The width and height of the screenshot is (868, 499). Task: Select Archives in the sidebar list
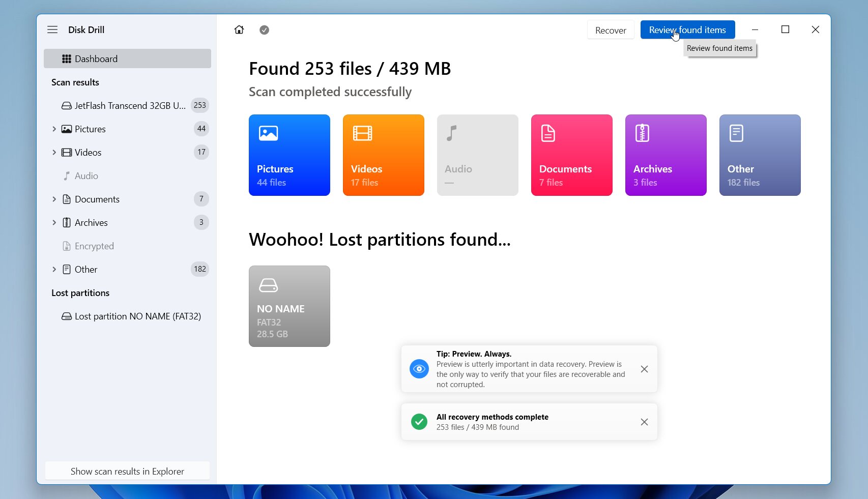pos(127,222)
